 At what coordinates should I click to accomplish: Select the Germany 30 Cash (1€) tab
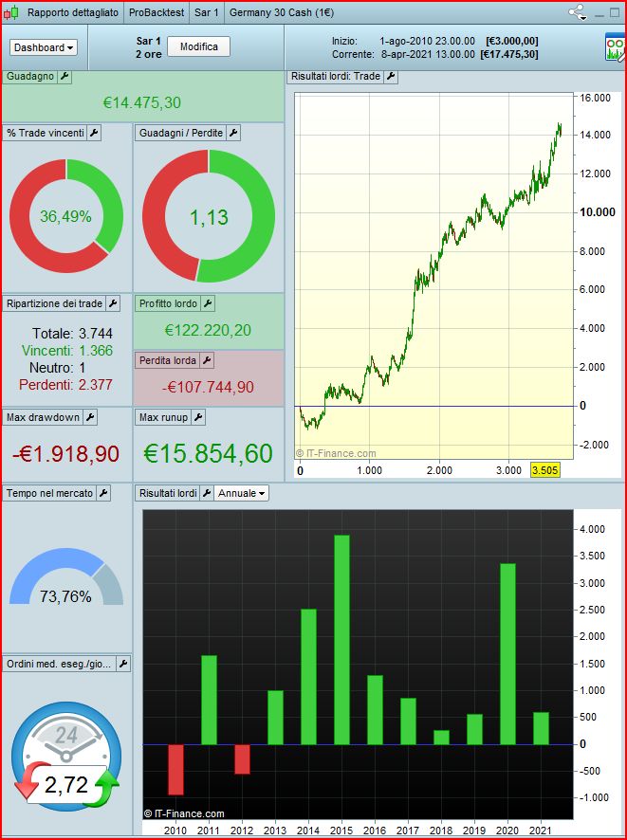pyautogui.click(x=282, y=12)
